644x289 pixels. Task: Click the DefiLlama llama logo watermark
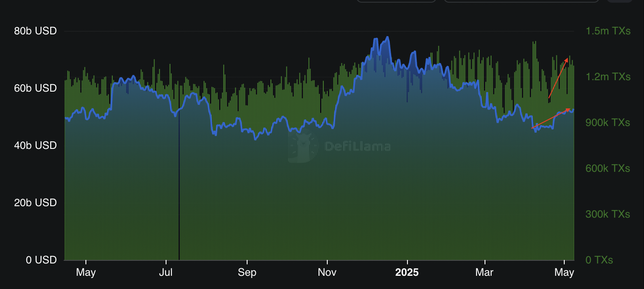303,148
